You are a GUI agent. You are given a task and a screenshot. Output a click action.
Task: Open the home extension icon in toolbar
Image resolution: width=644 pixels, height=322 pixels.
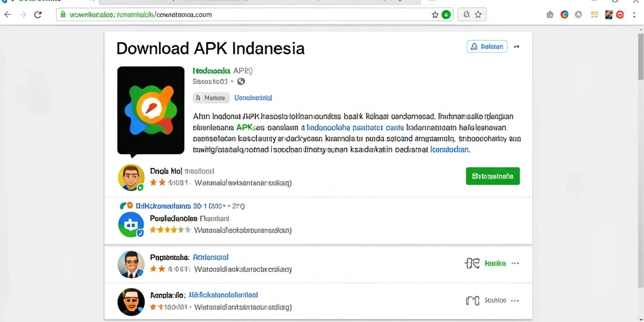[550, 15]
